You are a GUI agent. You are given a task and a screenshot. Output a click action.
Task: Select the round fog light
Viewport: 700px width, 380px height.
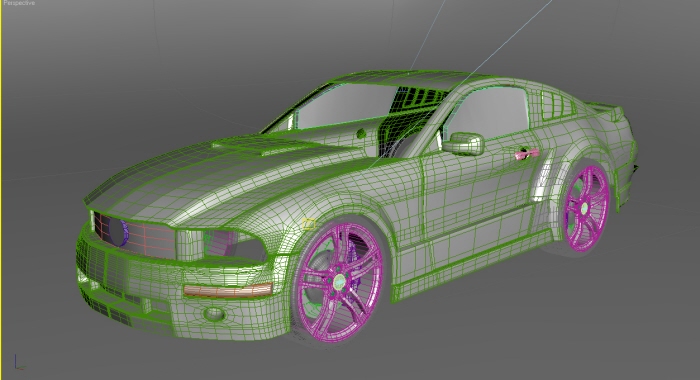pos(214,314)
